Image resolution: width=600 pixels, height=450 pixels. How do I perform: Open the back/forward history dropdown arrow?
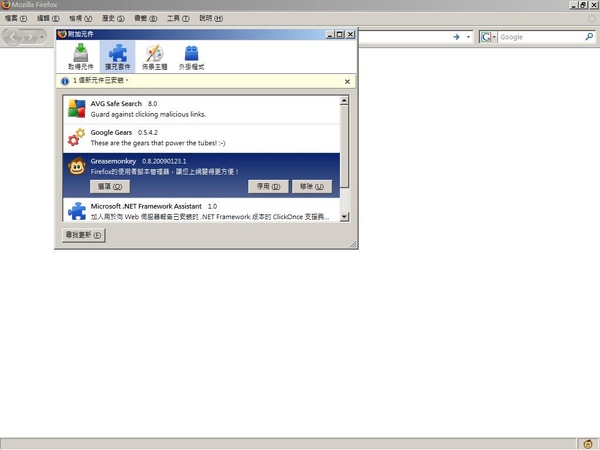[42, 37]
